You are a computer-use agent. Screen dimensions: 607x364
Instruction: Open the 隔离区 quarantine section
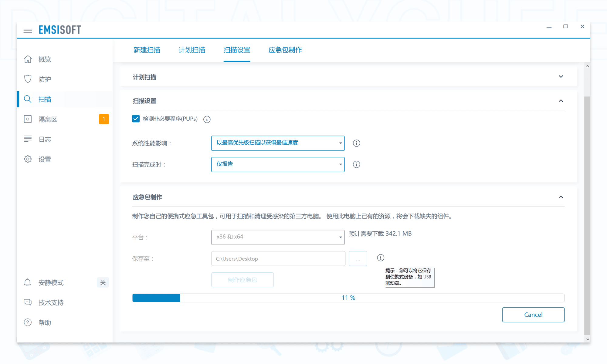pyautogui.click(x=48, y=119)
